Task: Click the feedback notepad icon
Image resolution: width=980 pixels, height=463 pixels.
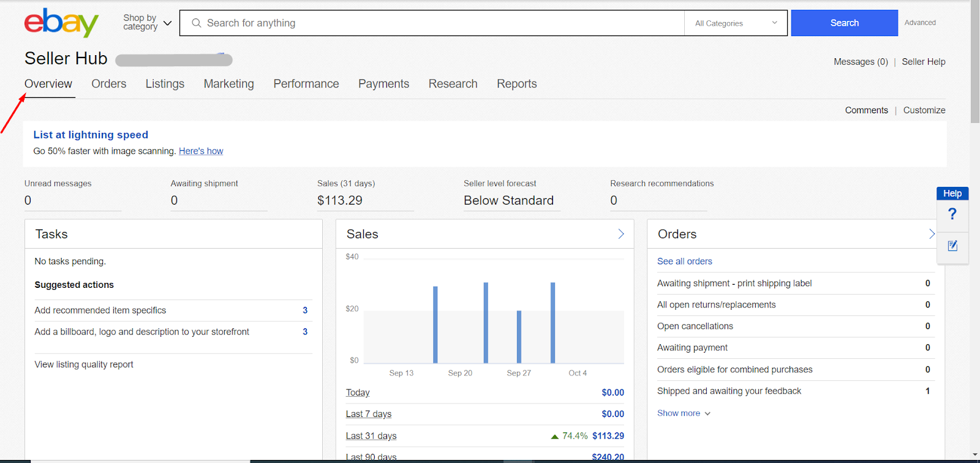Action: (x=952, y=246)
